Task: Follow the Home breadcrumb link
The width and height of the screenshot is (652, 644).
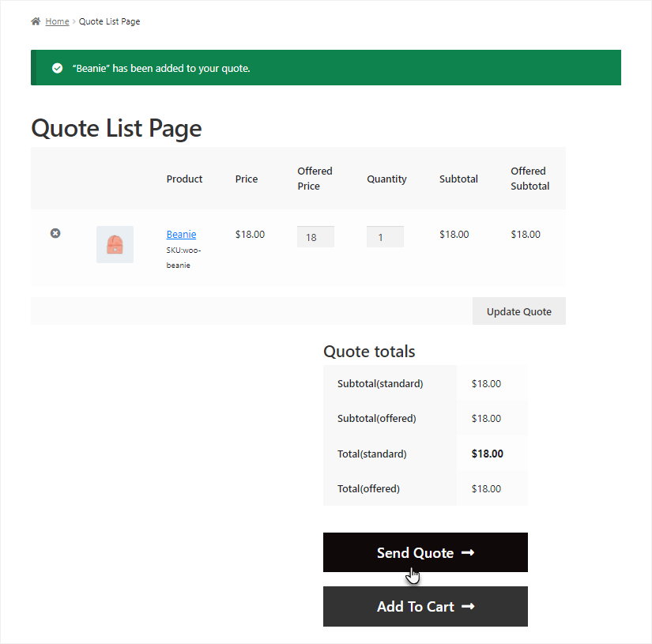Action: 57,21
